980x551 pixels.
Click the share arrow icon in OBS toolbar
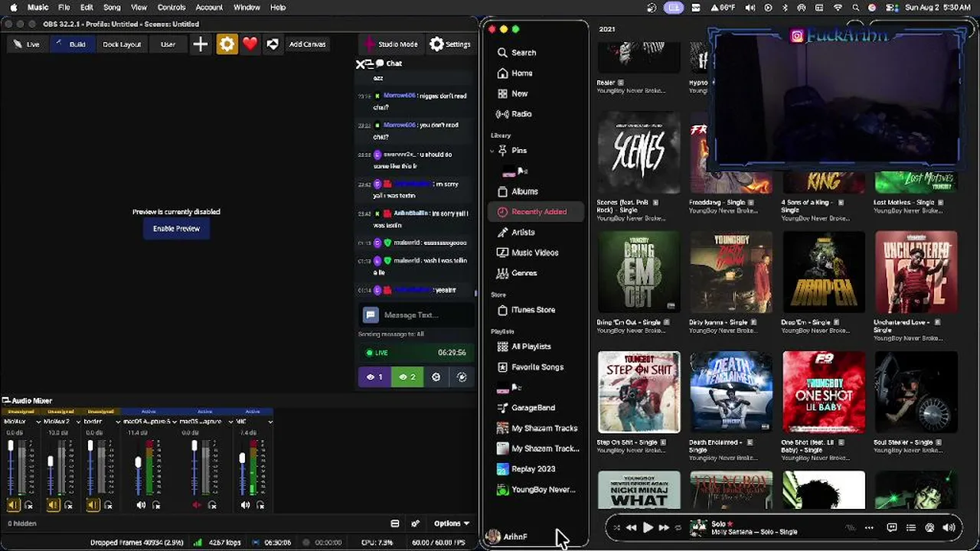click(273, 44)
